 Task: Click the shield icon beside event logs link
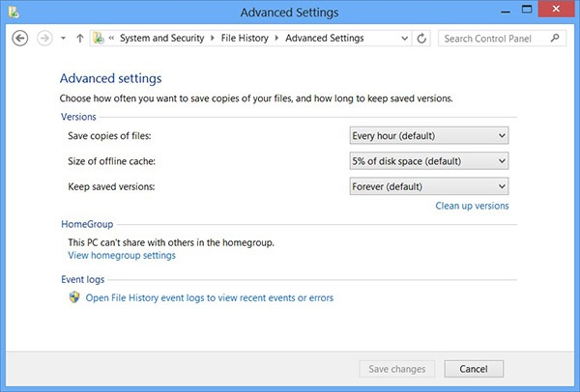tap(74, 298)
